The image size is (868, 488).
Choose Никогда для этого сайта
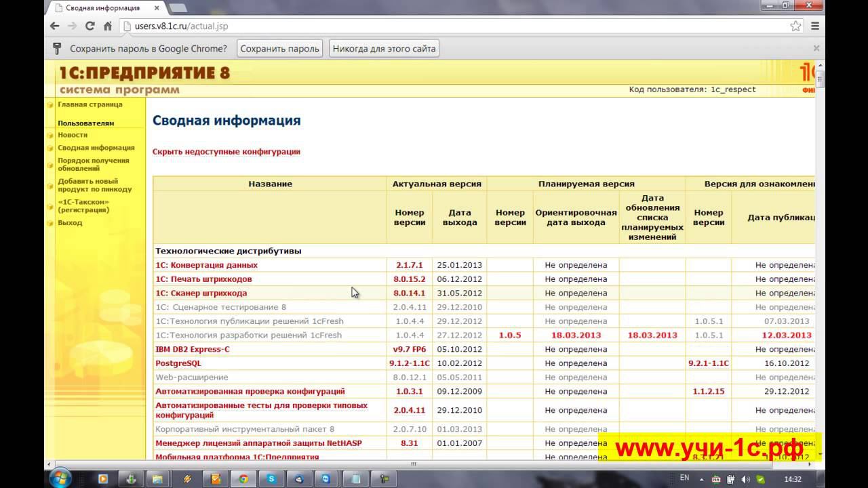tap(384, 49)
